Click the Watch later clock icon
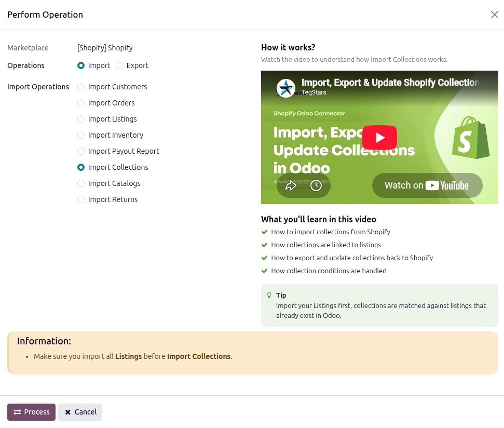The height and width of the screenshot is (428, 504). (316, 185)
